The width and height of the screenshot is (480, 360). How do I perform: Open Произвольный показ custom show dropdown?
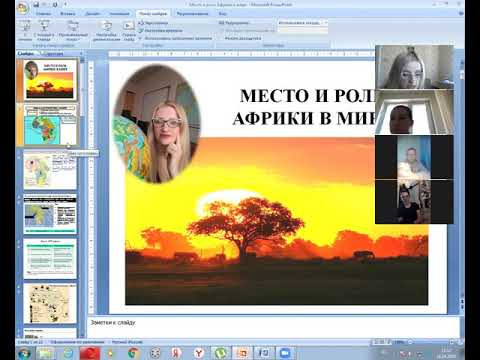(73, 31)
